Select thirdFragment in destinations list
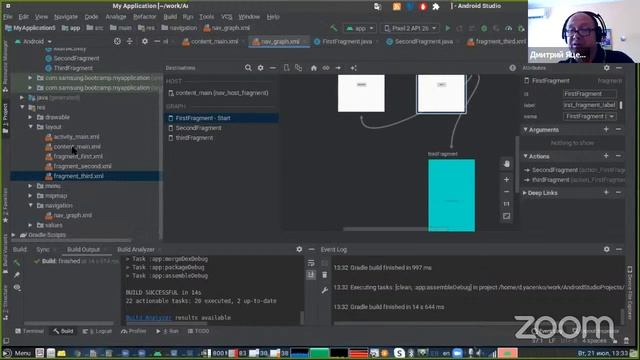The height and width of the screenshot is (360, 640). [x=194, y=138]
